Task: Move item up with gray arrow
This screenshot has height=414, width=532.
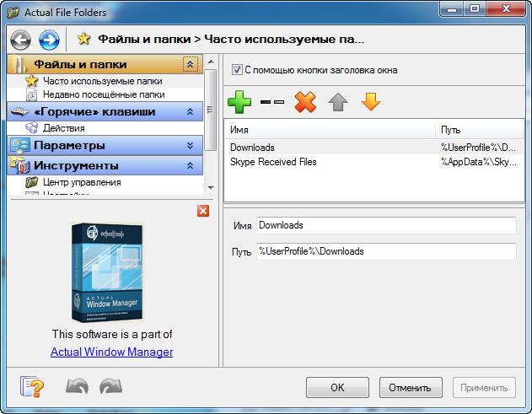Action: [x=338, y=102]
